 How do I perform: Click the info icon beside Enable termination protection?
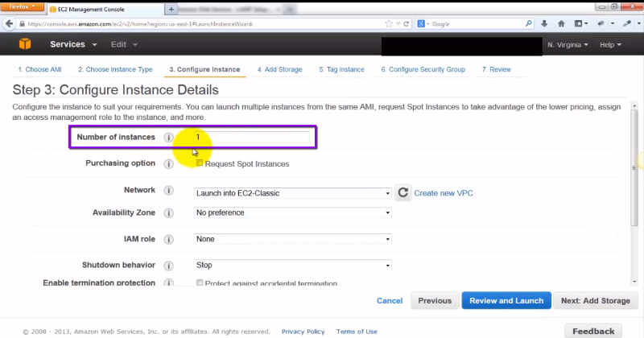pos(168,283)
